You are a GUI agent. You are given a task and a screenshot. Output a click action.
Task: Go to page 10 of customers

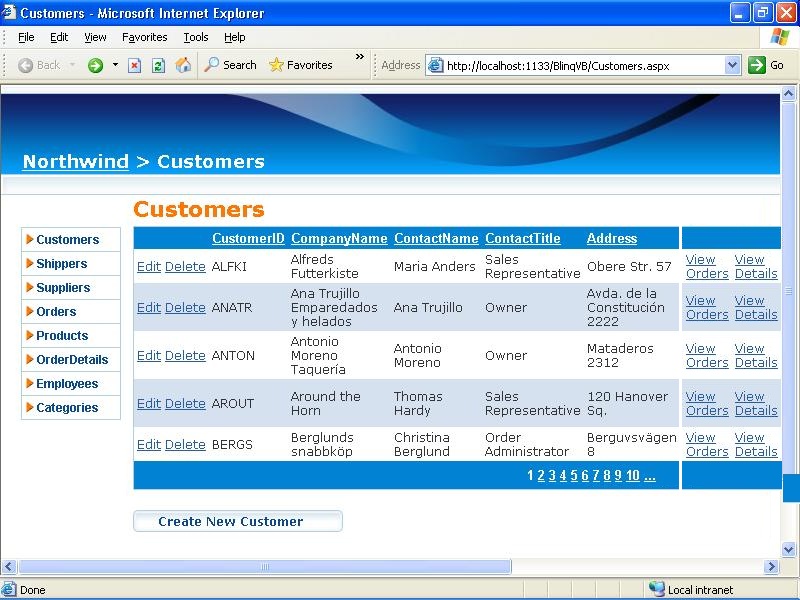click(x=633, y=476)
